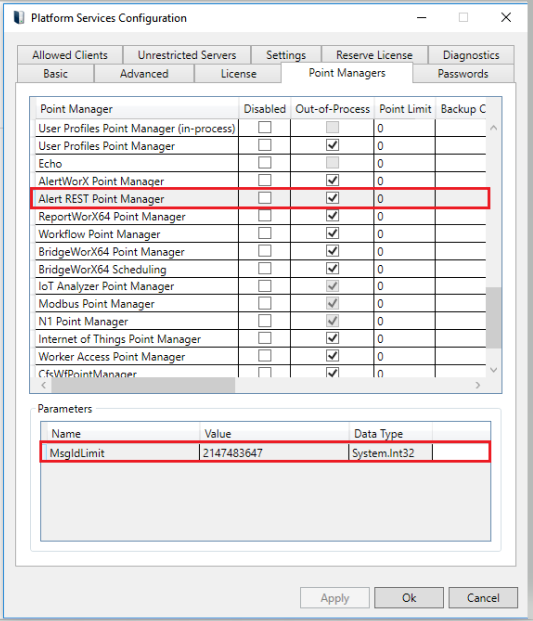Viewport: 533px width, 621px height.
Task: Click the Ok button
Action: pyautogui.click(x=409, y=598)
